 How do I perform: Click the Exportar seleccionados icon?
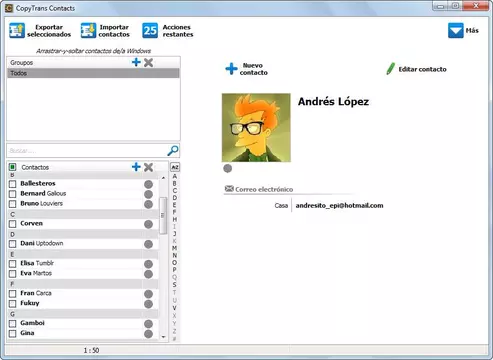click(x=17, y=30)
